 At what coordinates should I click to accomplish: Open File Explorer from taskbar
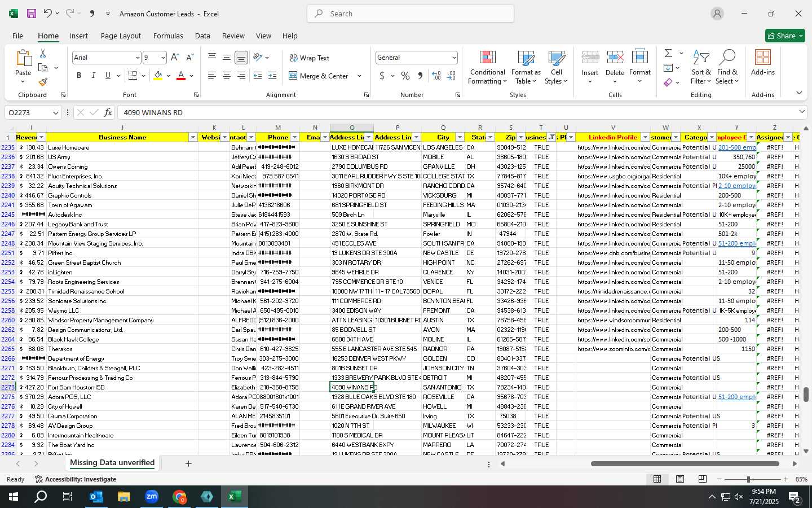click(x=123, y=497)
